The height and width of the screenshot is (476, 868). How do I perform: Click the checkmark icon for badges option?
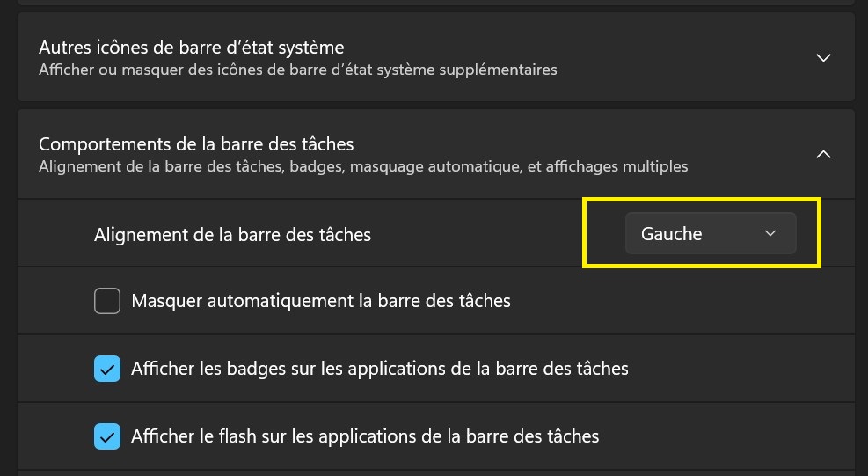click(x=107, y=369)
